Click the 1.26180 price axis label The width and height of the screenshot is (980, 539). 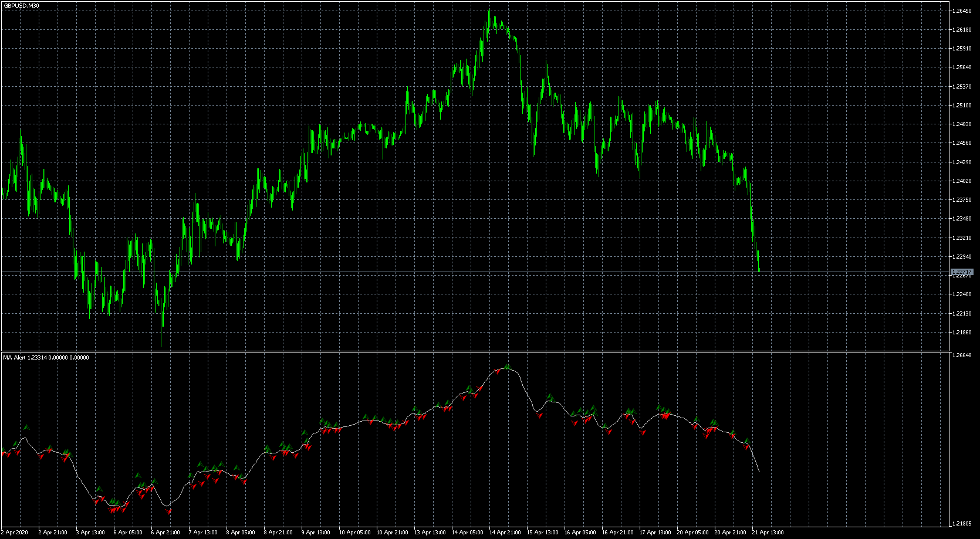pos(962,30)
